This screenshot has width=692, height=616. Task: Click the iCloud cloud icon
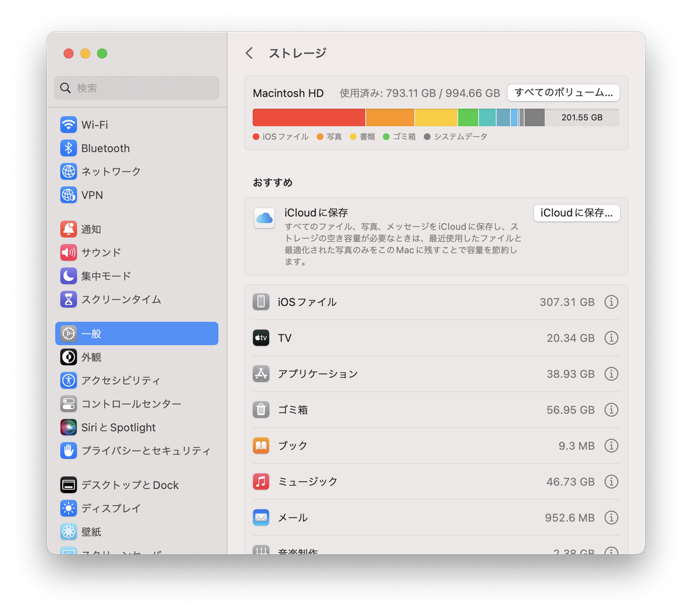264,218
